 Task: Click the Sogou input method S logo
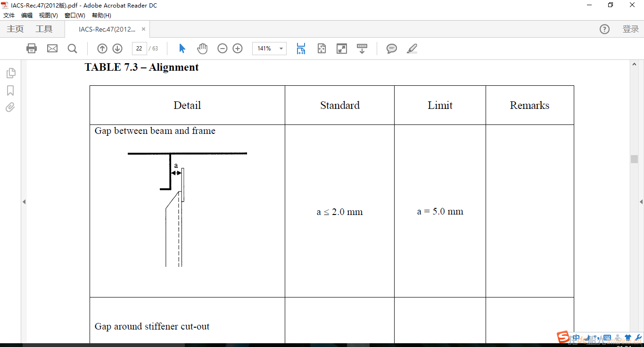562,338
